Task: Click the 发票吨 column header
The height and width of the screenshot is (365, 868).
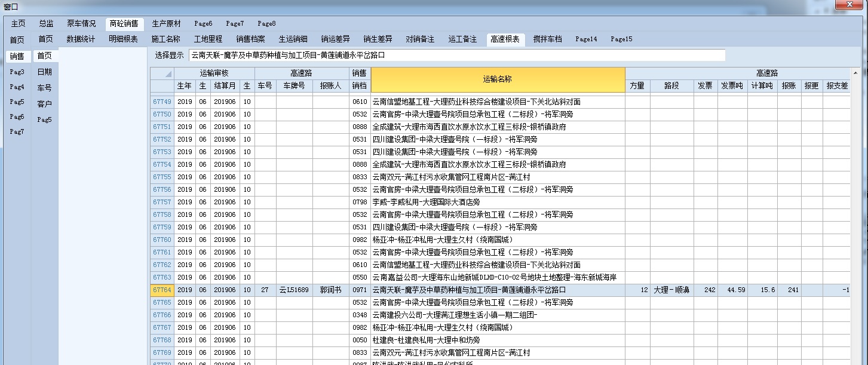Action: click(732, 85)
